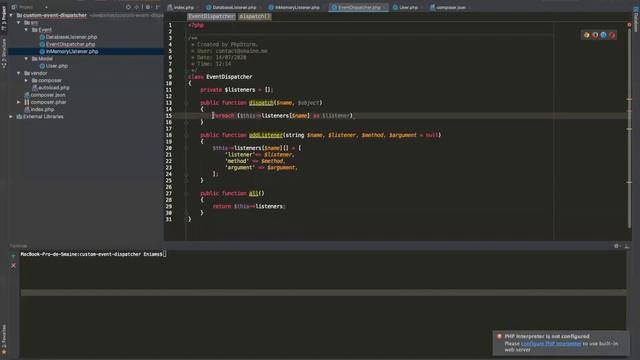This screenshot has height=360, width=640.
Task: Click error icon in PHP interpreter notification
Action: (x=499, y=336)
